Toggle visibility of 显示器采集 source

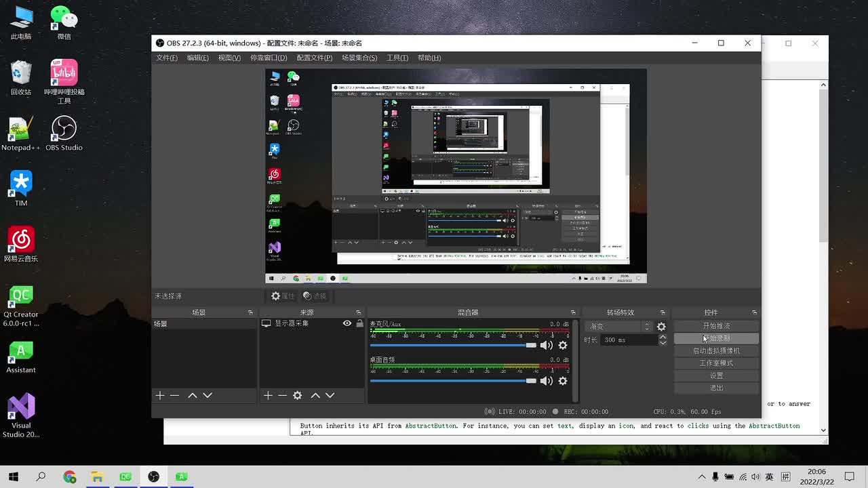pos(347,323)
